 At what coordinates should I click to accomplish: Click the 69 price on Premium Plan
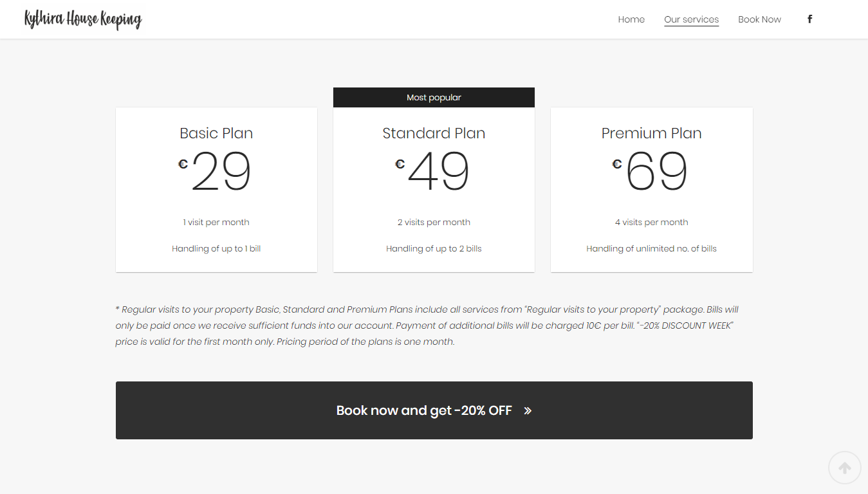(656, 172)
